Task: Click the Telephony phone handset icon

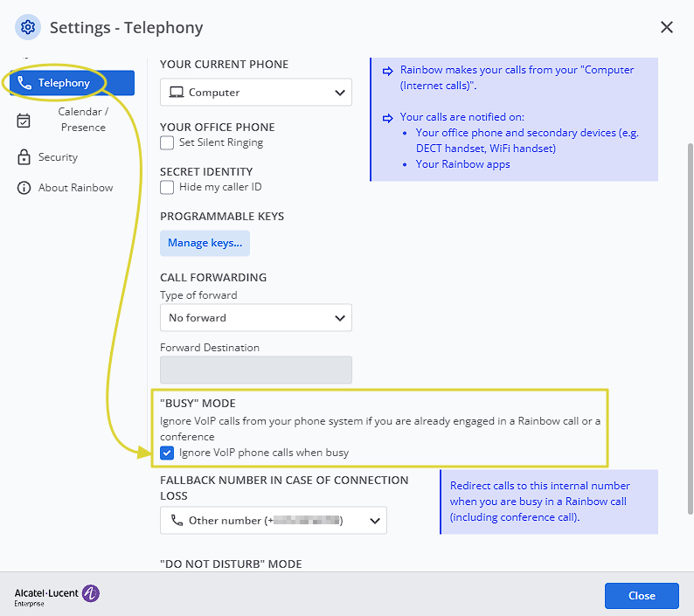Action: [x=24, y=83]
